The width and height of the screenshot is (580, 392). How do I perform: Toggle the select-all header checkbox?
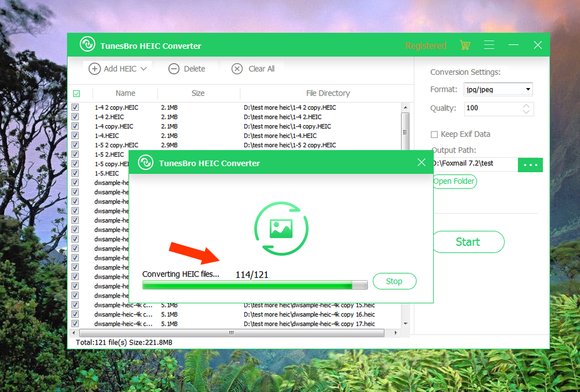coord(76,93)
